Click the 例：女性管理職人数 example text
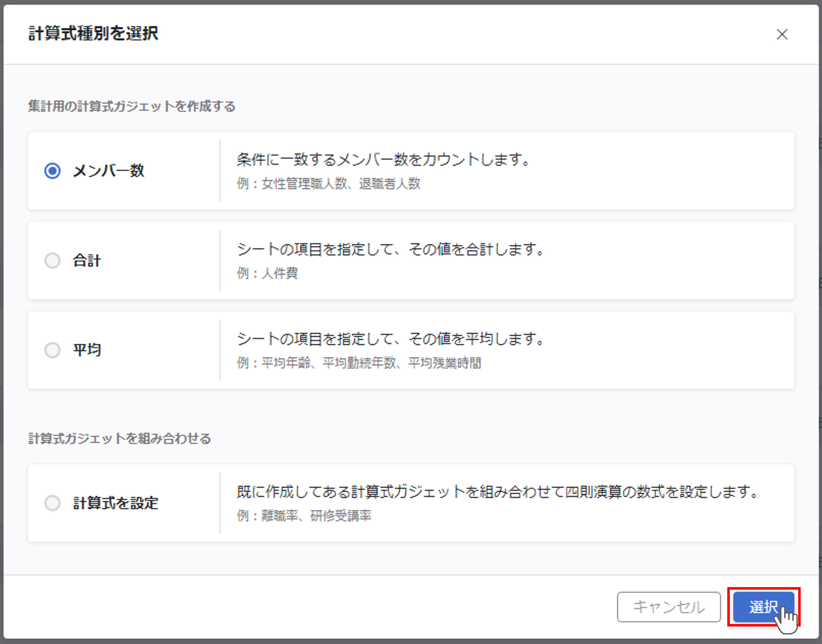Image resolution: width=822 pixels, height=644 pixels. (x=328, y=184)
